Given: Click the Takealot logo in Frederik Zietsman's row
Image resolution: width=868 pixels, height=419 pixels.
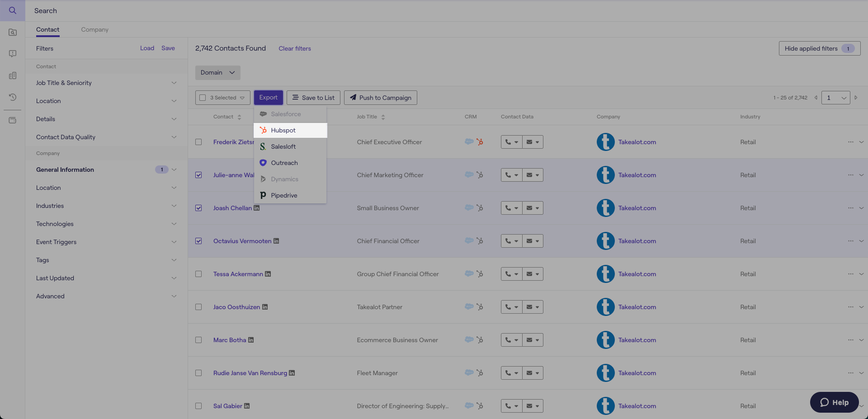Looking at the screenshot, I should 605,142.
